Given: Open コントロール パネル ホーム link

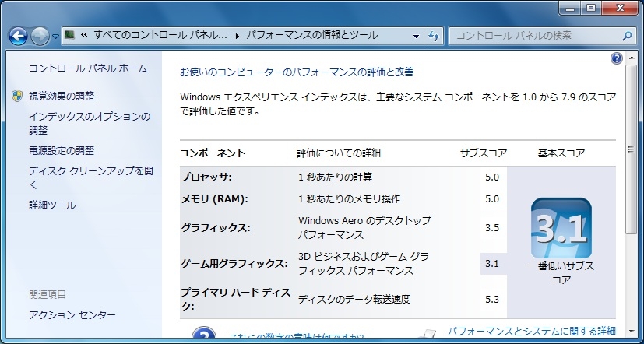Looking at the screenshot, I should [88, 68].
